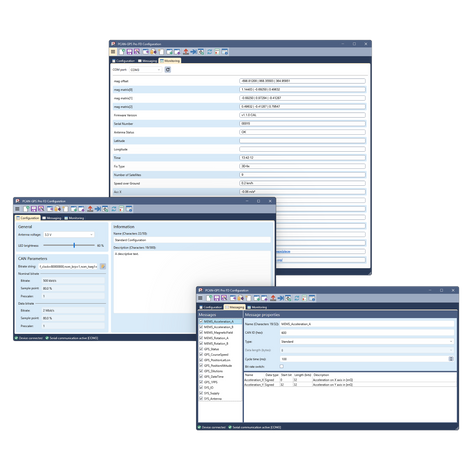Uncheck the SYS_Antenna message checkbox
469x469 pixels.
(201, 399)
